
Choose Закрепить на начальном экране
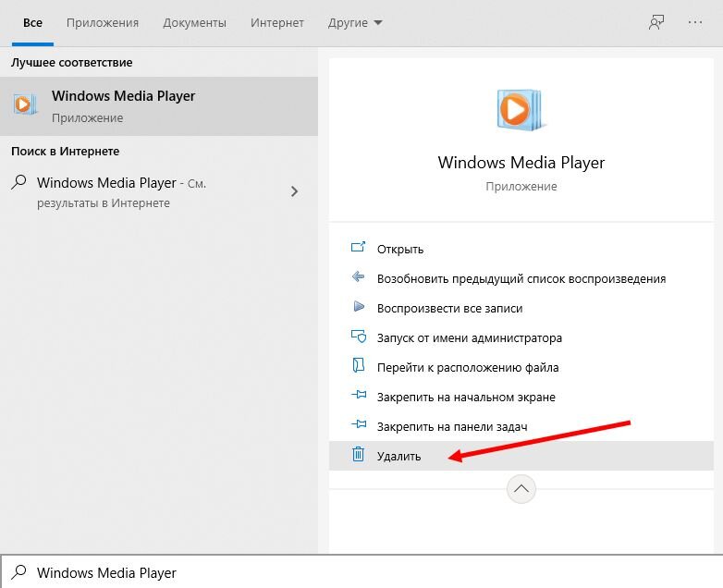[x=521, y=397]
